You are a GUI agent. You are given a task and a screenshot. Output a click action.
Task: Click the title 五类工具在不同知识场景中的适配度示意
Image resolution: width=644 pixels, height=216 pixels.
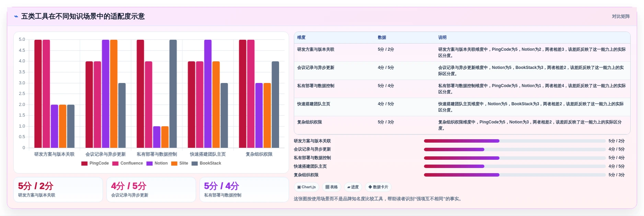pyautogui.click(x=83, y=16)
